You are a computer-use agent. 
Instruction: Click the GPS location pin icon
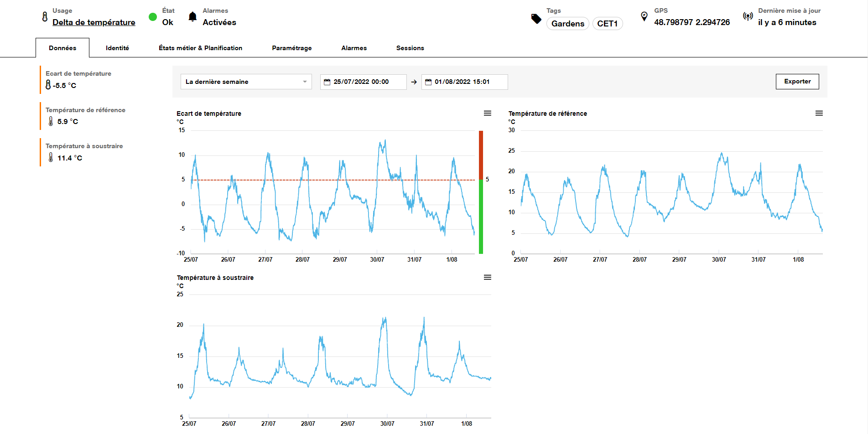[x=644, y=17]
